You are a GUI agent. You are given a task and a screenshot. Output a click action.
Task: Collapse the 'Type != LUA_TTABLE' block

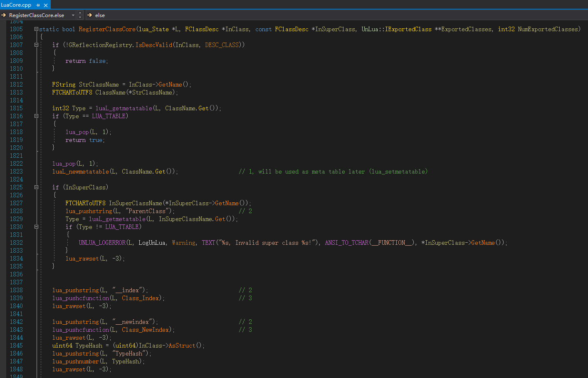(x=36, y=227)
